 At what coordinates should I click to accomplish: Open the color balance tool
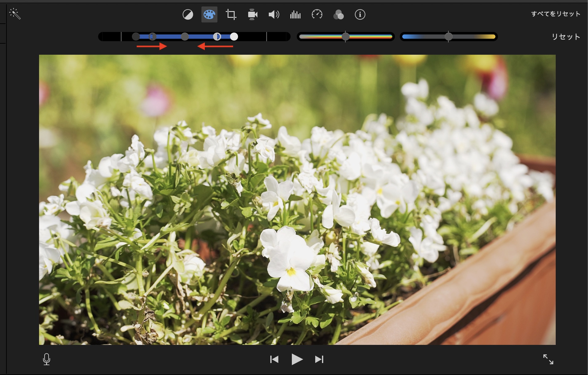(188, 14)
